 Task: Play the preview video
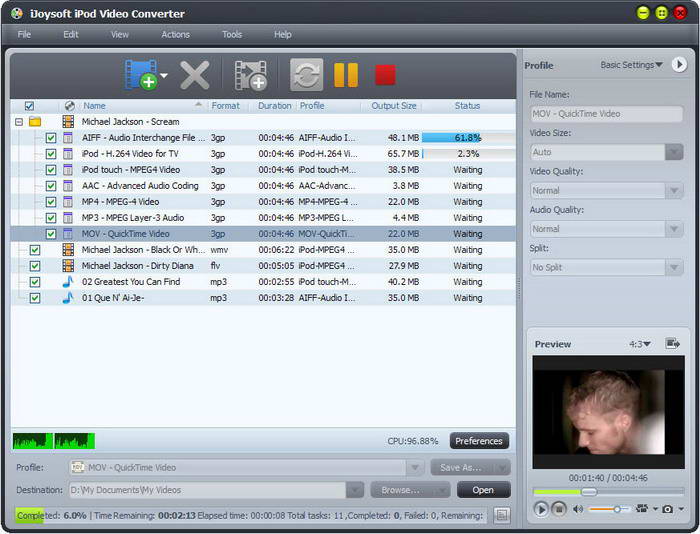coord(541,509)
